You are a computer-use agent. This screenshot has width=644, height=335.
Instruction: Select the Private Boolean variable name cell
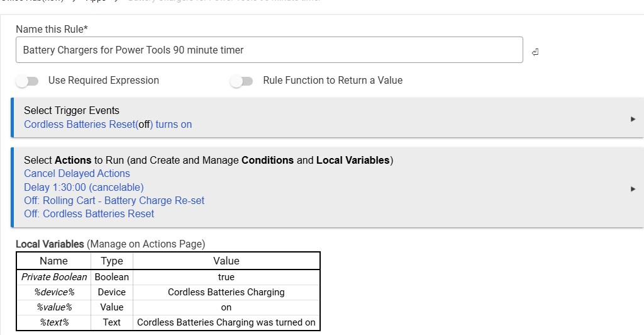point(54,277)
